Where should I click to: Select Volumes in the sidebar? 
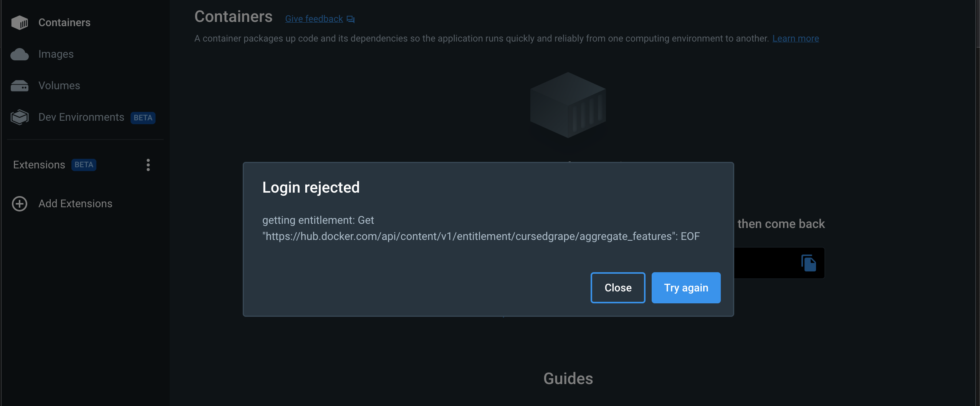(x=59, y=86)
